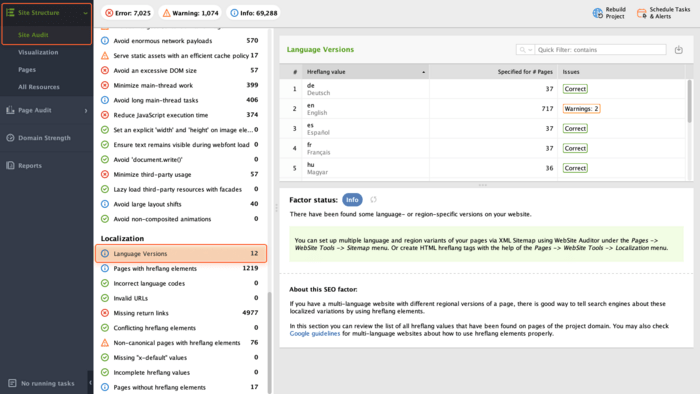The image size is (700, 394).
Task: Select Site Audit in the sidebar
Action: click(33, 35)
